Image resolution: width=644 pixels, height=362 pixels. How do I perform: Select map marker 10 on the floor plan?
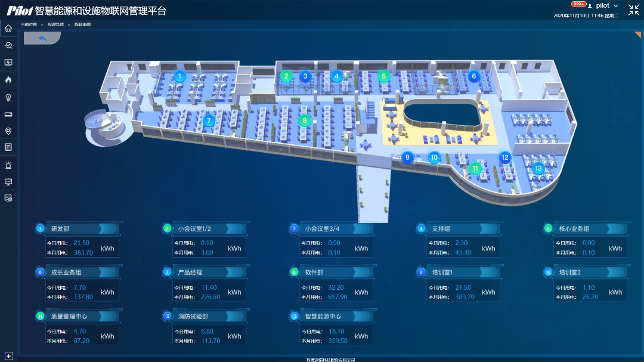tap(434, 157)
